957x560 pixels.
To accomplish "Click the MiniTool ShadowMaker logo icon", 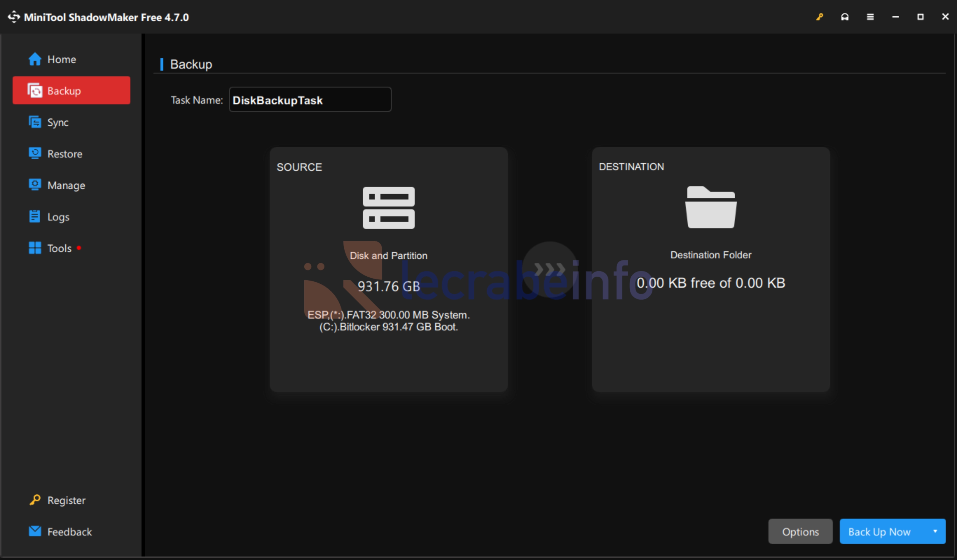I will (14, 17).
